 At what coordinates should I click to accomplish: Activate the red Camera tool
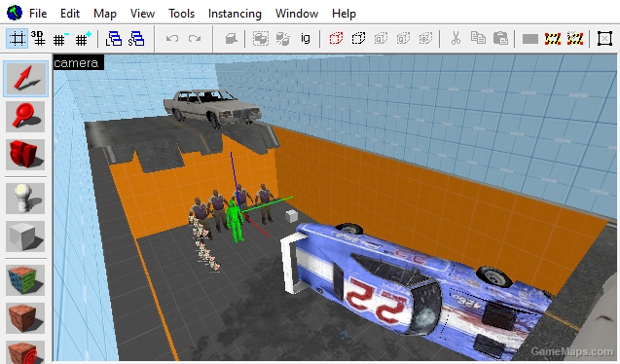point(25,155)
